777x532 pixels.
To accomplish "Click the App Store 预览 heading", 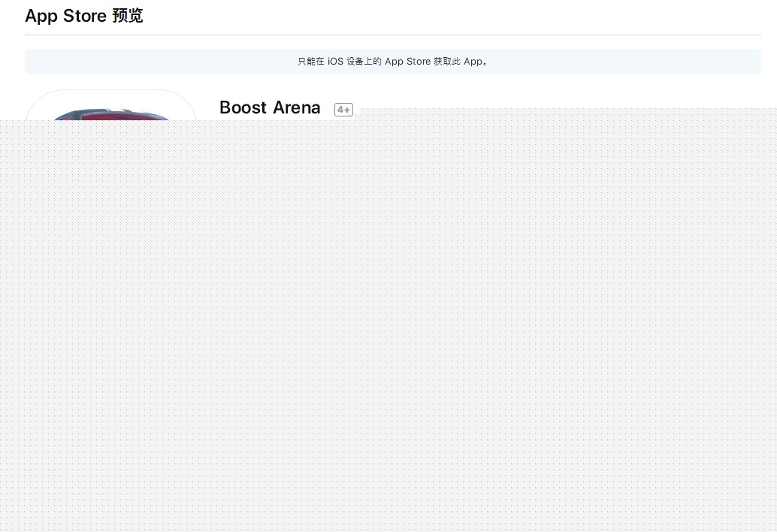I will (x=83, y=16).
